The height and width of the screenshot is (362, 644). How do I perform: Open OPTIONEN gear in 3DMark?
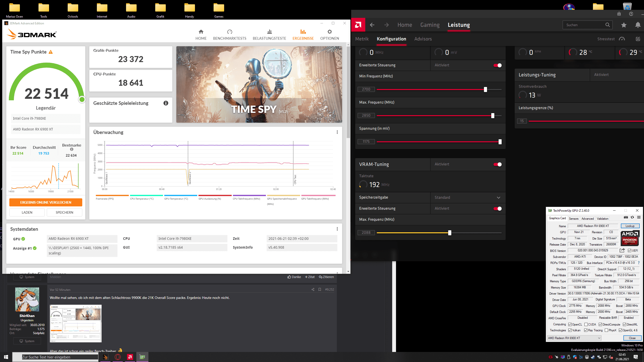329,35
